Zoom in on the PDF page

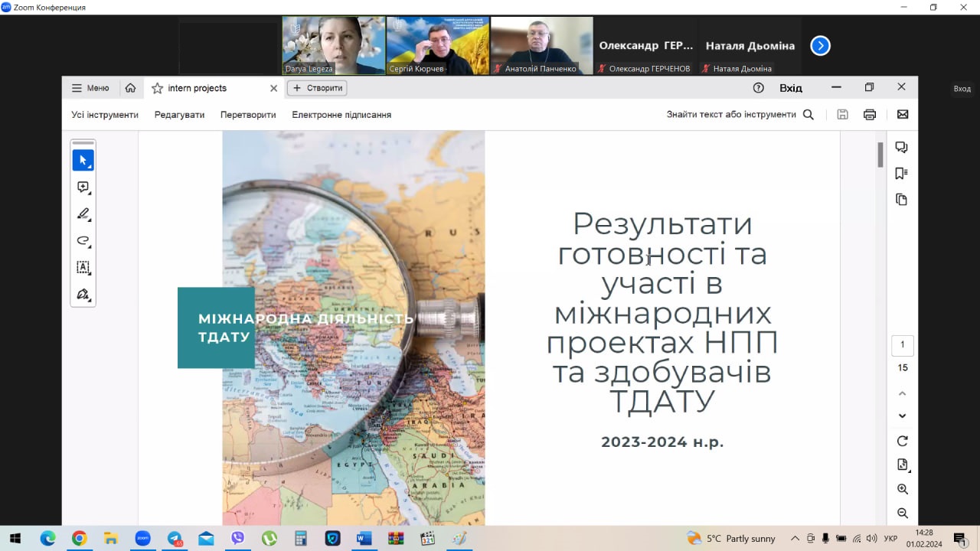902,489
